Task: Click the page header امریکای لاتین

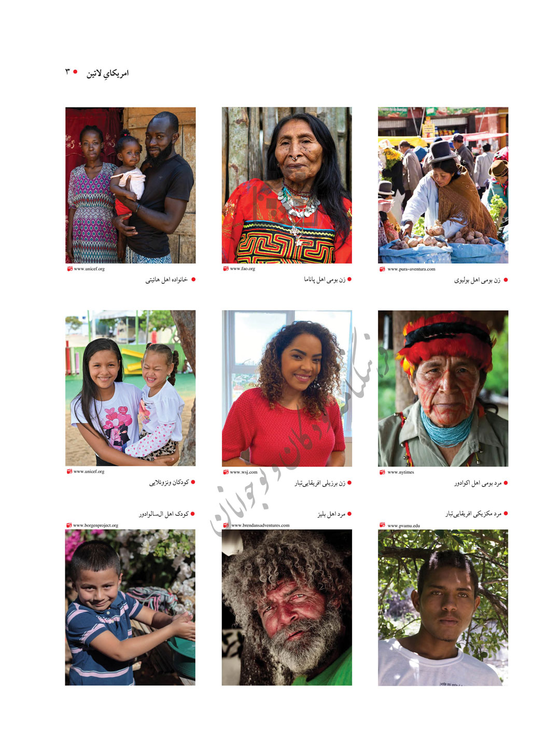Action: pyautogui.click(x=107, y=73)
